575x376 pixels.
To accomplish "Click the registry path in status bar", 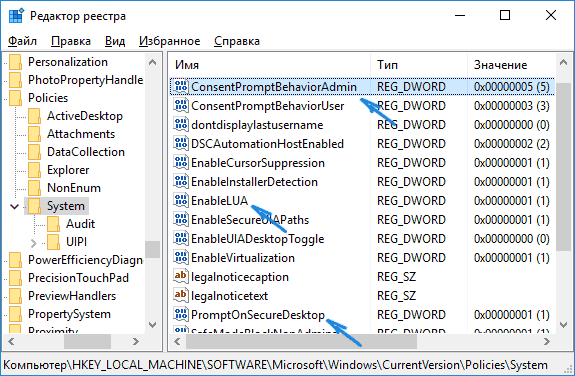I will (x=275, y=365).
